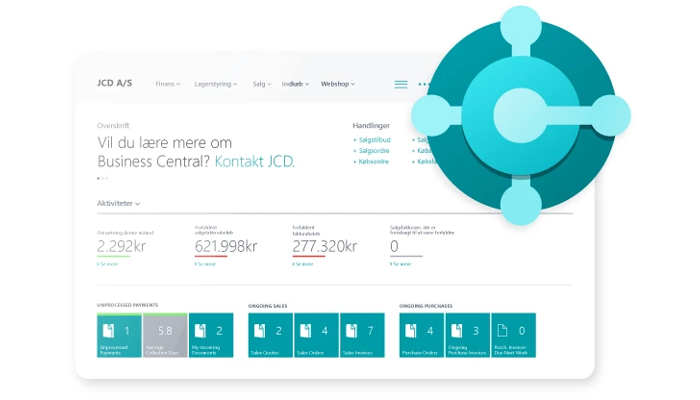Open the Lagerstyring menu dropdown
The width and height of the screenshot is (700, 400).
(x=216, y=84)
